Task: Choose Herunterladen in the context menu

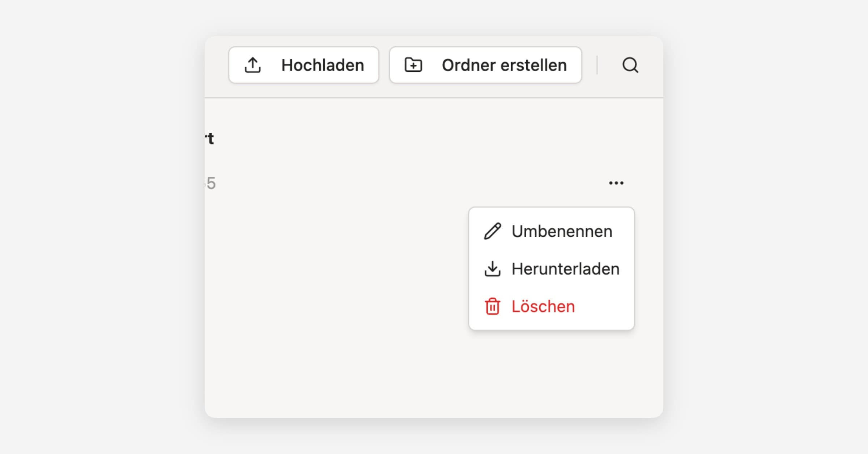Action: [551, 269]
